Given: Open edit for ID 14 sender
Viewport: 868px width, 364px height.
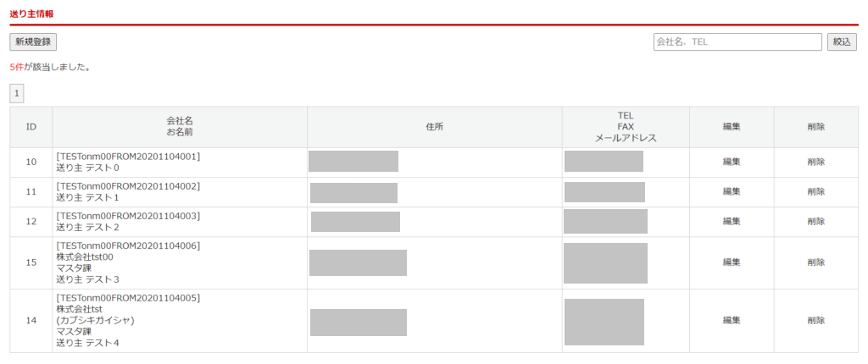Looking at the screenshot, I should point(732,321).
